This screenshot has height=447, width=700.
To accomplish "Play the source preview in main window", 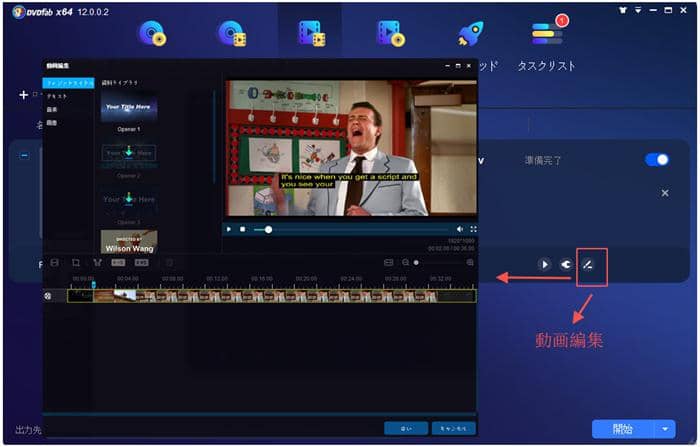I will point(544,265).
